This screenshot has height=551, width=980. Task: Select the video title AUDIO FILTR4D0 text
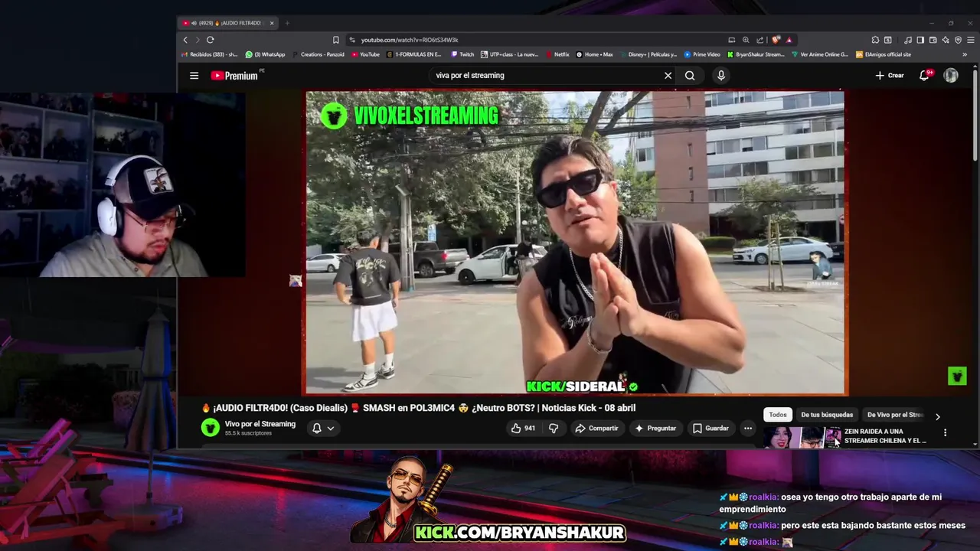click(x=419, y=408)
